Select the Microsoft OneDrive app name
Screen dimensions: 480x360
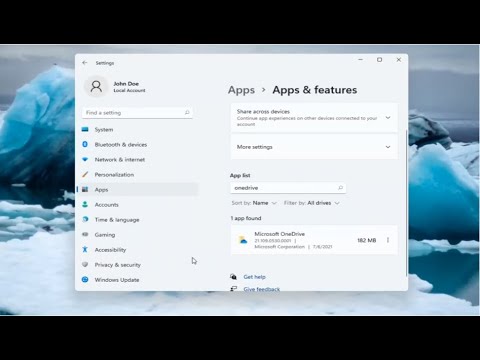(x=279, y=234)
